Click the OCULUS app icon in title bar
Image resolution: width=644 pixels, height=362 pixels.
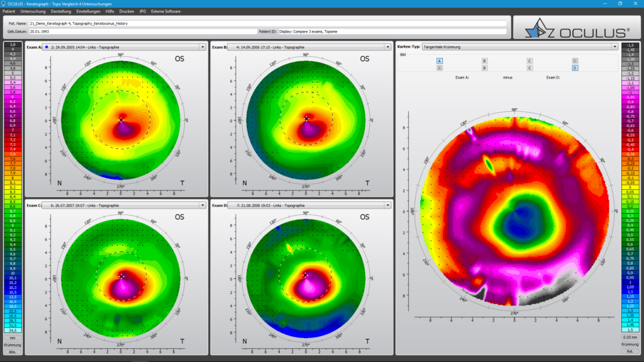pos(4,3)
